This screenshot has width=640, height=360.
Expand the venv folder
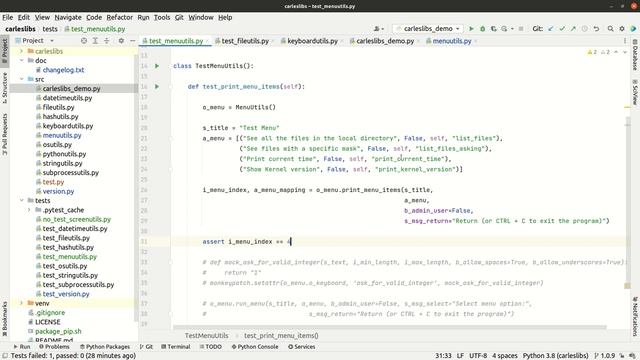click(x=22, y=303)
